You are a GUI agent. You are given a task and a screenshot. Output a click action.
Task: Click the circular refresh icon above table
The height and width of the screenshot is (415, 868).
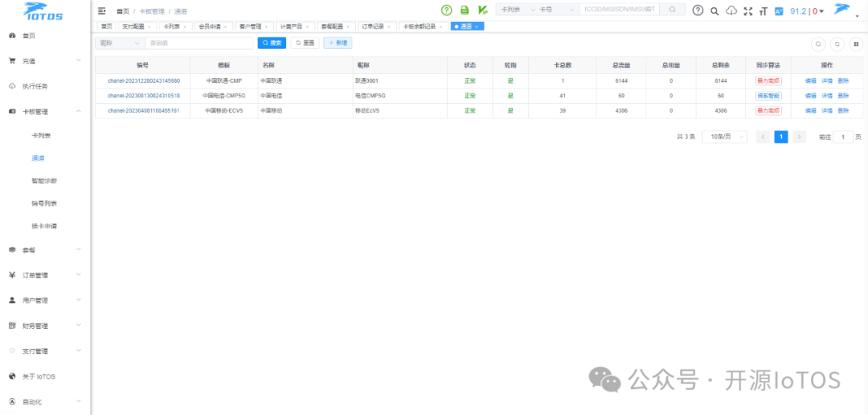pos(837,43)
